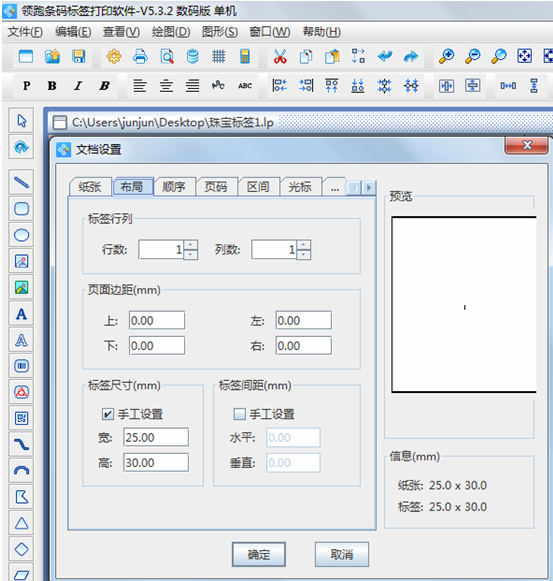Viewport: 553px width, 581px height.
Task: Click the undo arrow icon
Action: coord(385,57)
